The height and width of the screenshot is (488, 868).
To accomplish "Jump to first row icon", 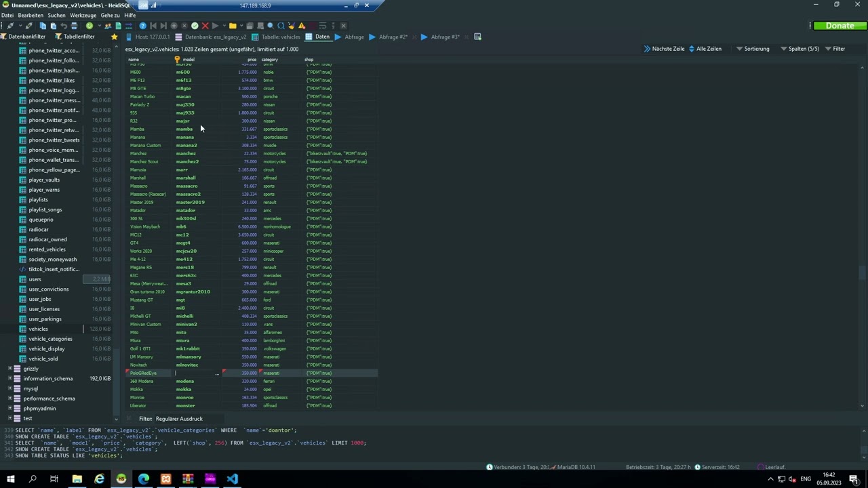I will (x=153, y=26).
